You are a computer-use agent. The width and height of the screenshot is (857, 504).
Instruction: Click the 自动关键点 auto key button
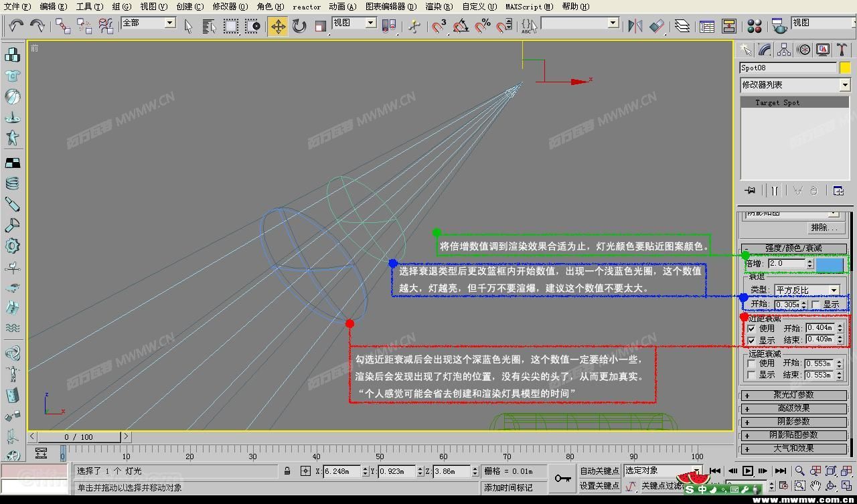tap(599, 471)
